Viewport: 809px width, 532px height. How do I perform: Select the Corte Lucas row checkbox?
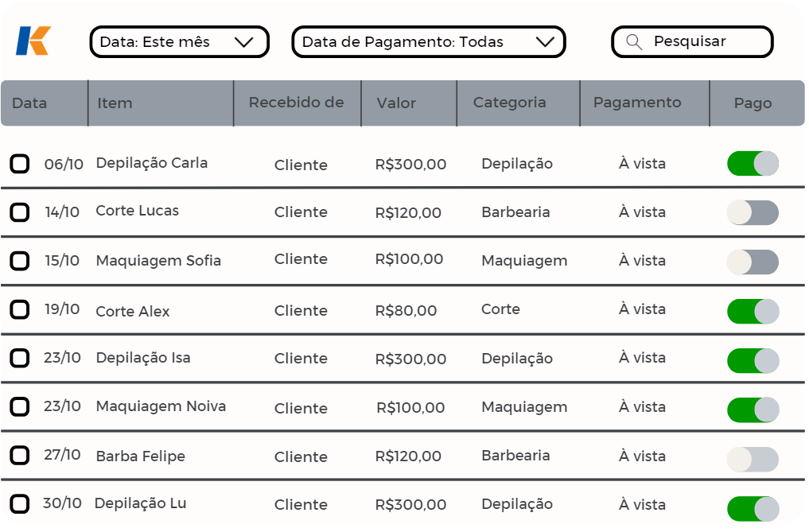click(x=20, y=212)
